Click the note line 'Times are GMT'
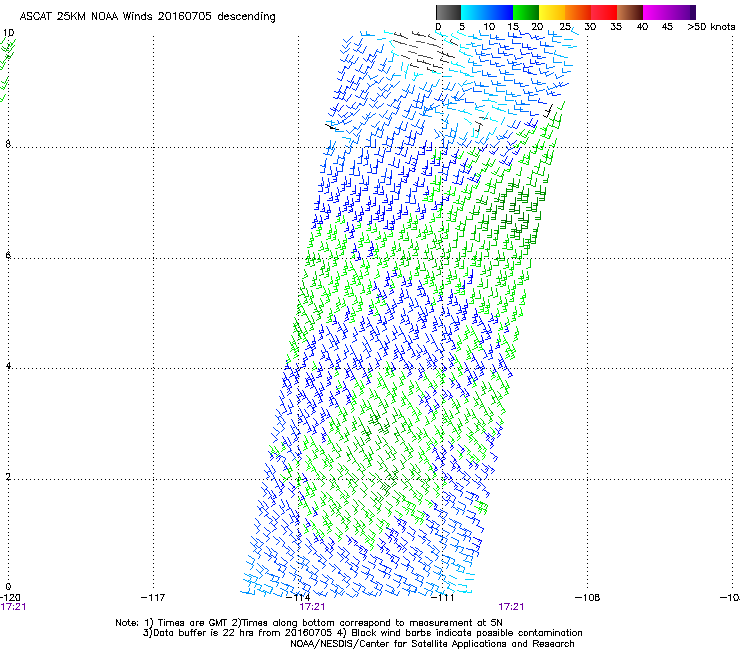Screen dimensions: 740x650 pyautogui.click(x=192, y=623)
